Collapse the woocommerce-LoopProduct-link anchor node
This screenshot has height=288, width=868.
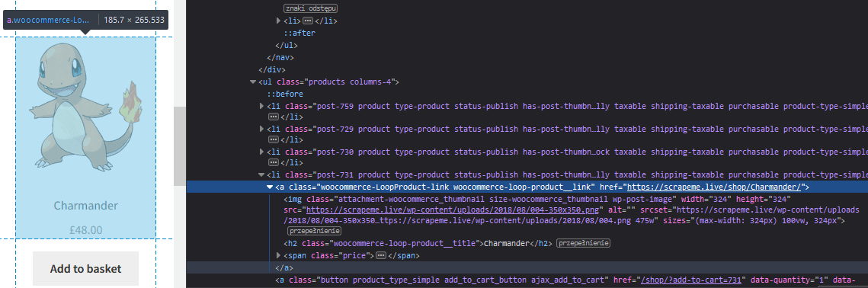coord(270,187)
